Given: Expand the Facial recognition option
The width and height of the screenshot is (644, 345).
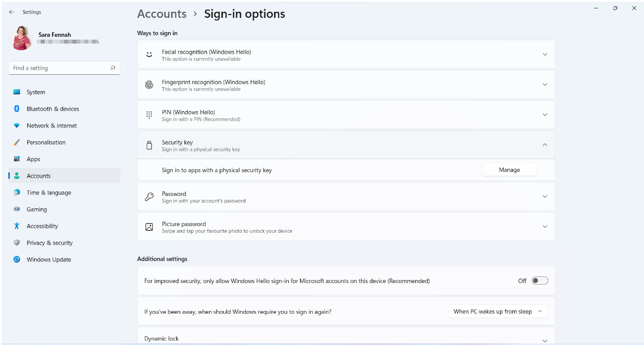Looking at the screenshot, I should [545, 54].
